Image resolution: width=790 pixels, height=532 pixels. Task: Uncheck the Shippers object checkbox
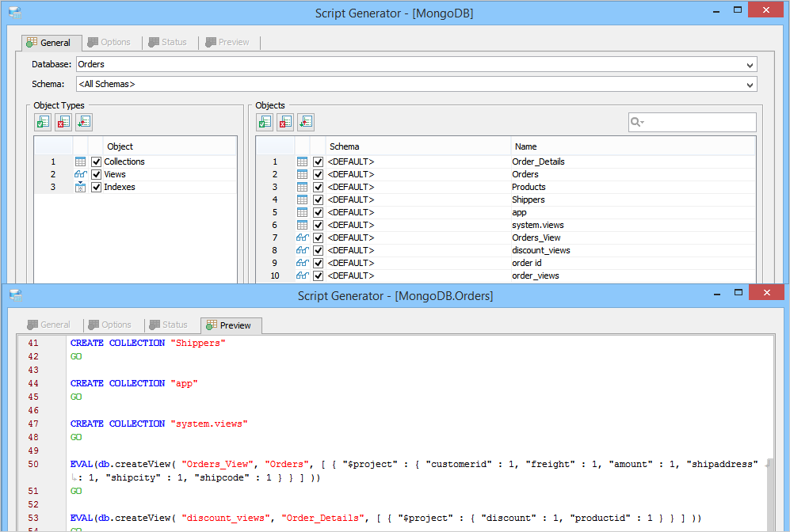318,199
